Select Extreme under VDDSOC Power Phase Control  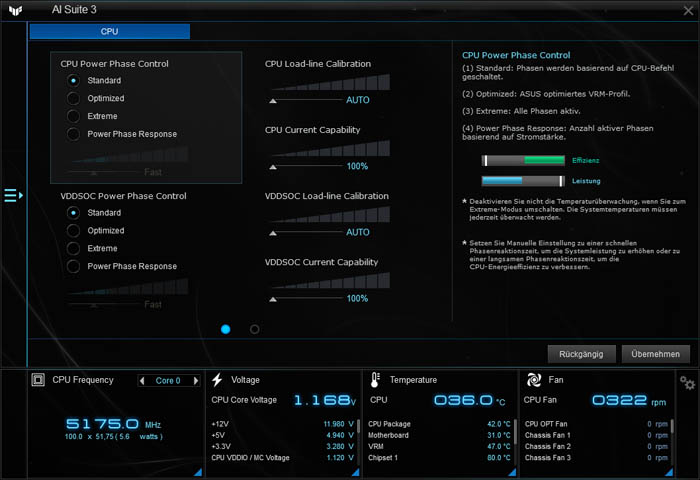coord(73,248)
